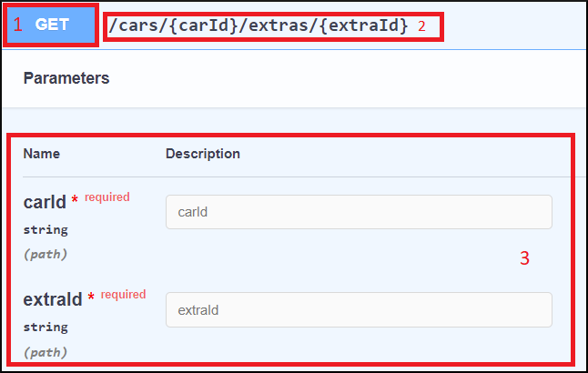The height and width of the screenshot is (373, 588).
Task: Click the red annotation number 3
Action: coord(524,258)
